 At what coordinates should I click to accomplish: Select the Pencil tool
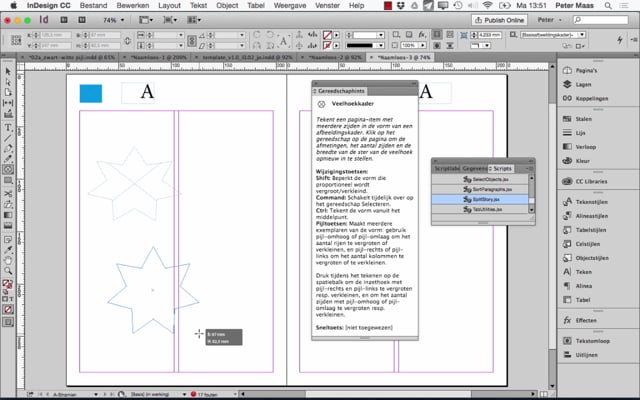(8, 159)
